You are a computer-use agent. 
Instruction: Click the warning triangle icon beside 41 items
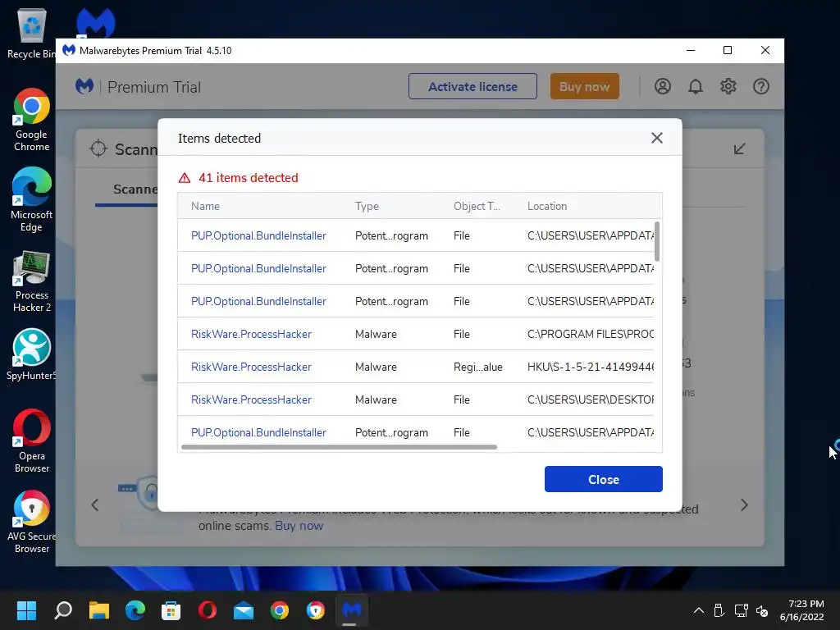click(x=185, y=178)
